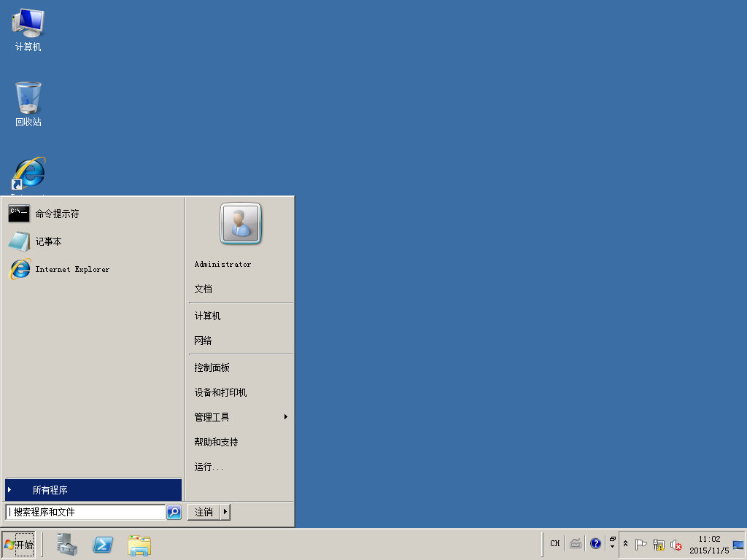This screenshot has width=747, height=560.
Task: Click the Administrator user picture
Action: coord(241,223)
